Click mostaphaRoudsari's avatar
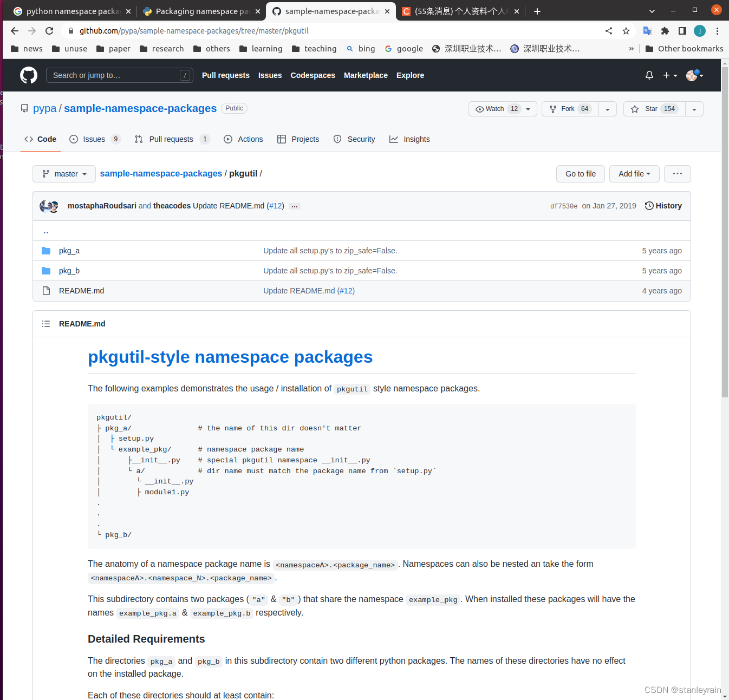Screen dimensions: 729x700 click(46, 205)
